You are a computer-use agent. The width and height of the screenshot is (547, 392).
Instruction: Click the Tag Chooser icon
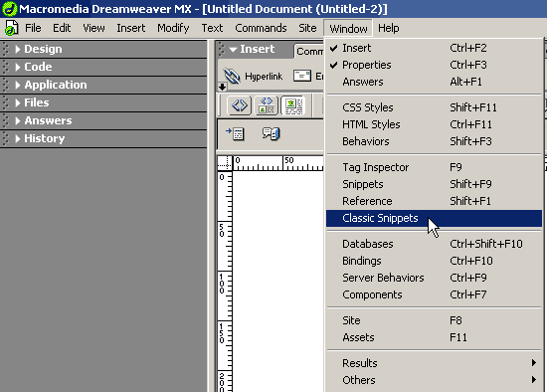coord(235,133)
